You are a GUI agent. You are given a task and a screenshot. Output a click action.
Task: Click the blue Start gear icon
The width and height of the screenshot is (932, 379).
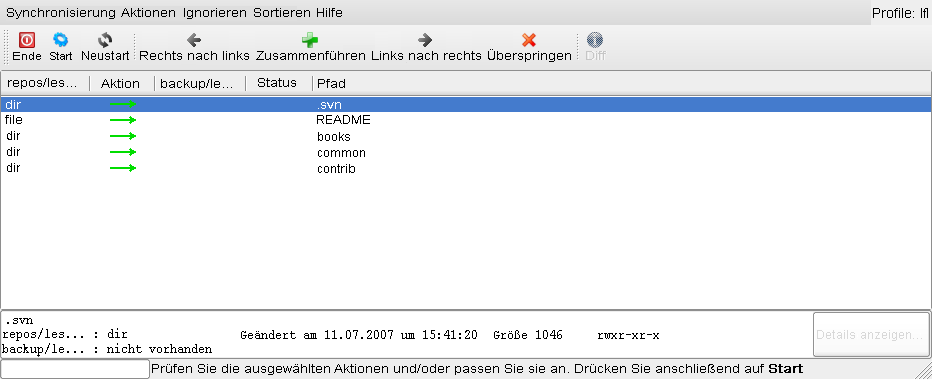coord(61,40)
